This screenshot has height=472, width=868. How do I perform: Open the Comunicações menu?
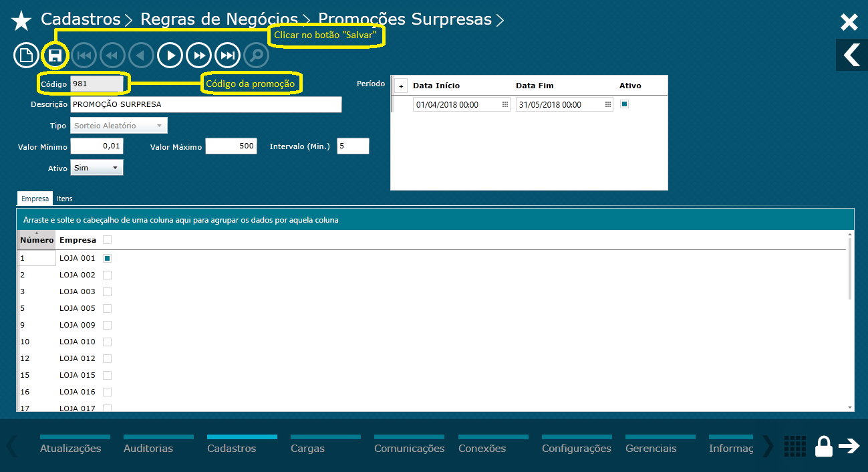(x=410, y=446)
